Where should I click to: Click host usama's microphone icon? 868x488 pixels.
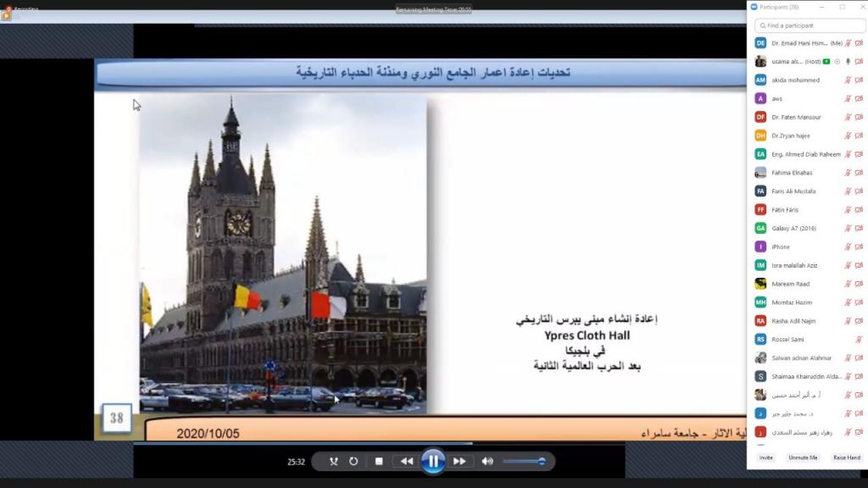click(848, 62)
